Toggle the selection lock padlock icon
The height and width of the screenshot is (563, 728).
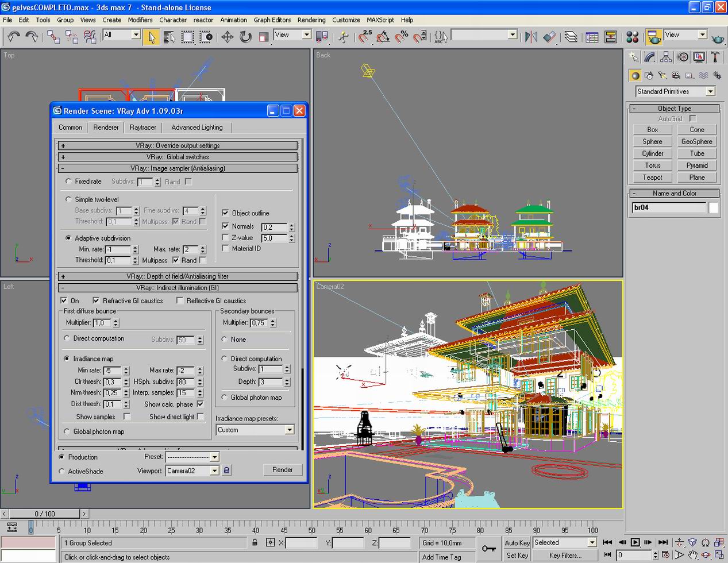(255, 542)
